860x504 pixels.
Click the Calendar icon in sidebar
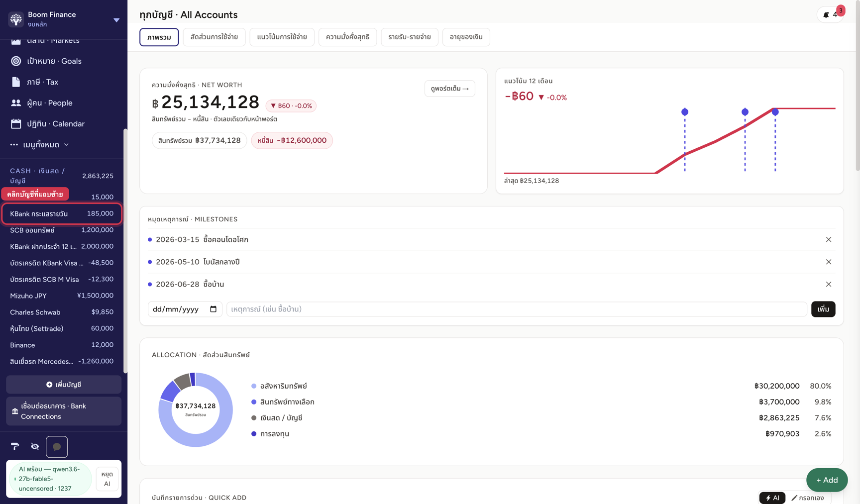tap(16, 124)
